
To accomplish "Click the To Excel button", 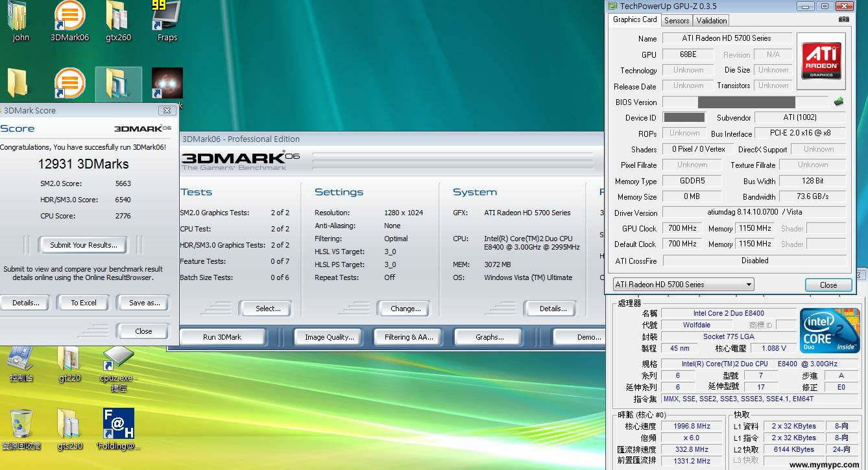I will (x=84, y=303).
